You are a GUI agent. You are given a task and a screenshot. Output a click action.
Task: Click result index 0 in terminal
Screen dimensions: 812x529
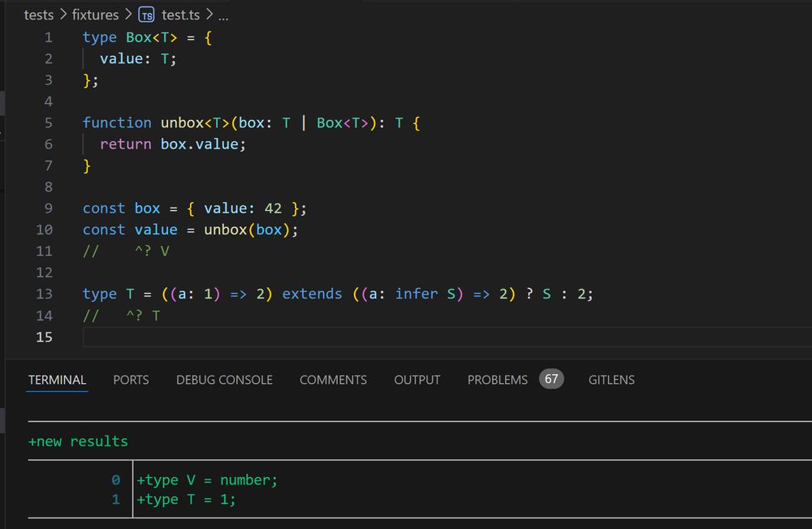click(x=116, y=480)
